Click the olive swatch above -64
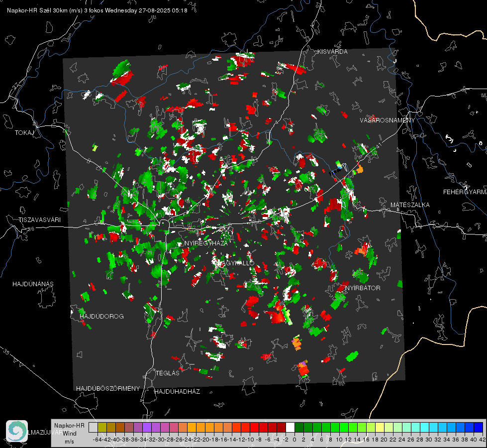Viewport: 487px width, 448px height. point(102,427)
